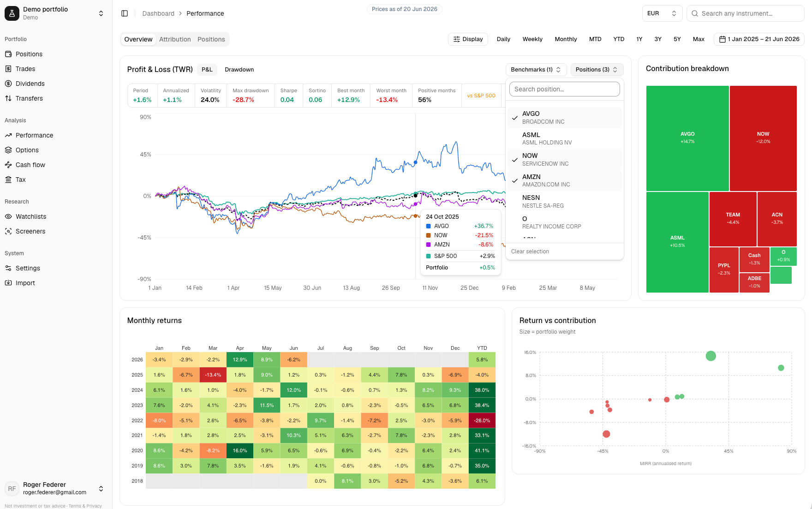Toggle NESN Nestle position selection
Image resolution: width=812 pixels, height=509 pixels.
[x=565, y=202]
